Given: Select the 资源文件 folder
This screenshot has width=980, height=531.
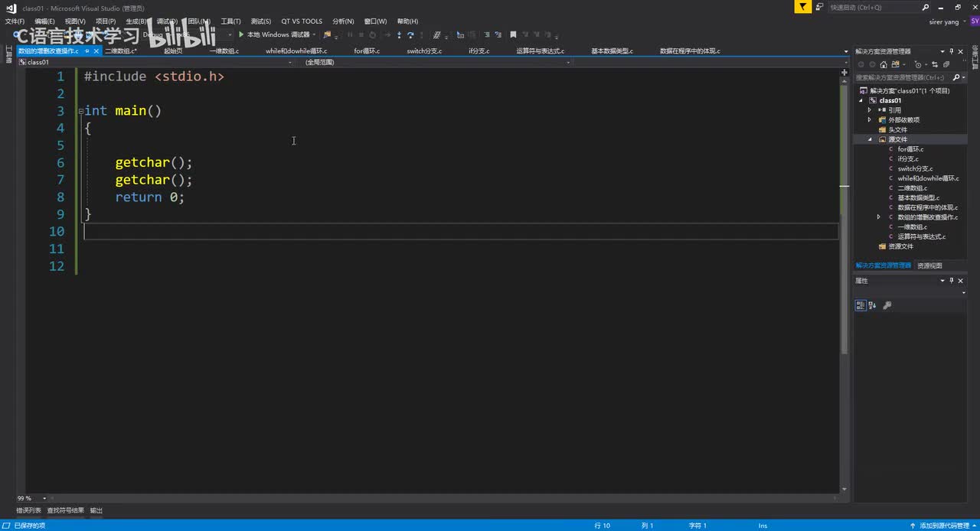Looking at the screenshot, I should (901, 246).
